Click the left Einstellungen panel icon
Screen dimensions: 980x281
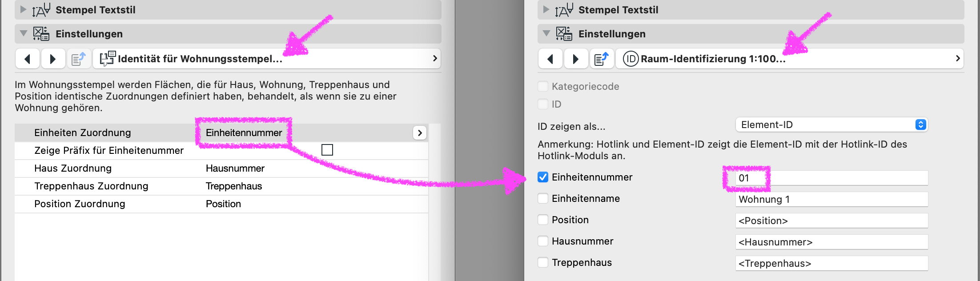click(41, 34)
